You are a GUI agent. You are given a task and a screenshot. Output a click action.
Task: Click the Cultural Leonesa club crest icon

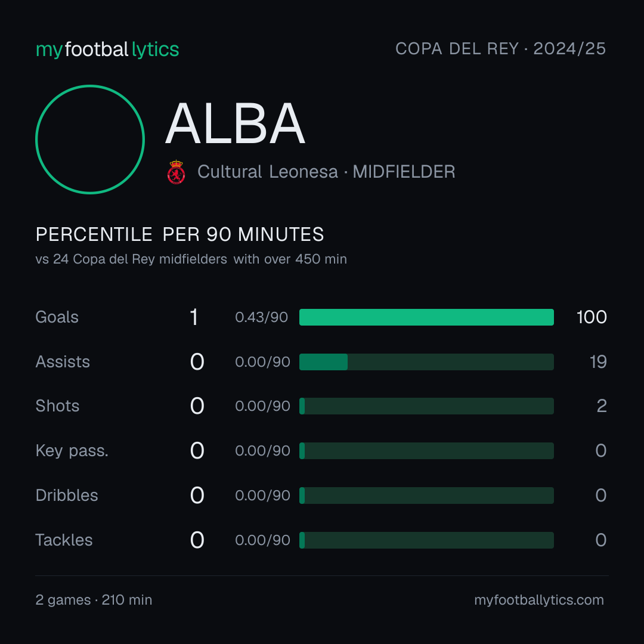coord(176,172)
